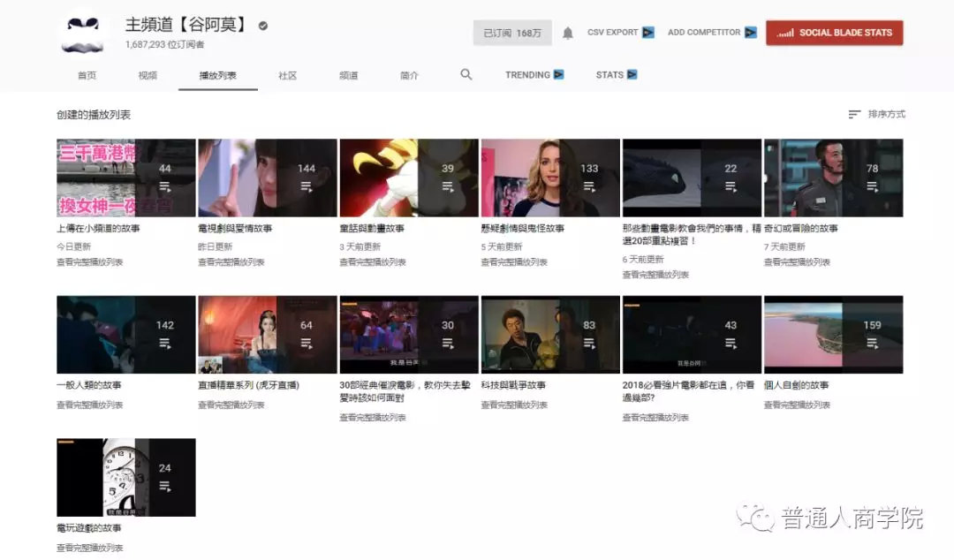954x560 pixels.
Task: Click playlist queue icon on the 144-video thumbnail
Action: coord(306,187)
